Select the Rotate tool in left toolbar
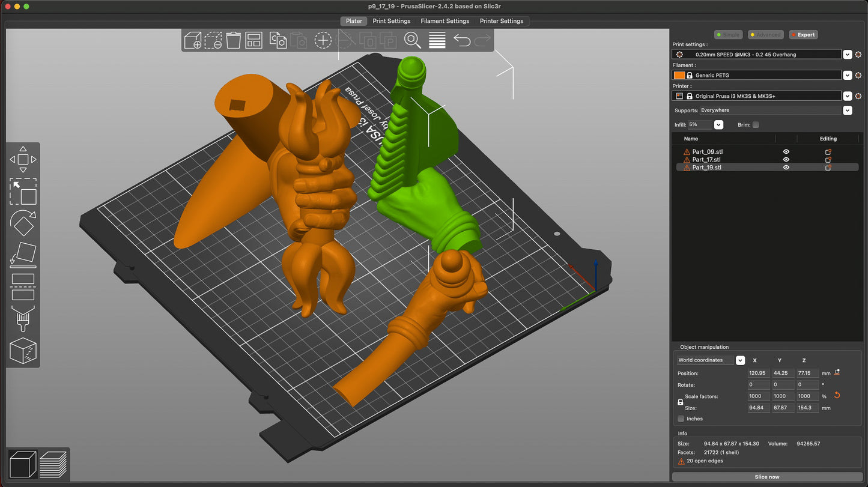 (x=23, y=223)
